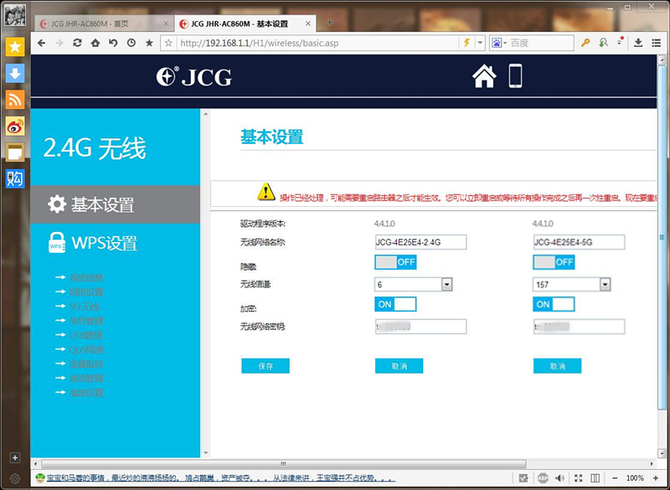Click the 保存 save button
Image resolution: width=670 pixels, height=490 pixels.
(265, 366)
